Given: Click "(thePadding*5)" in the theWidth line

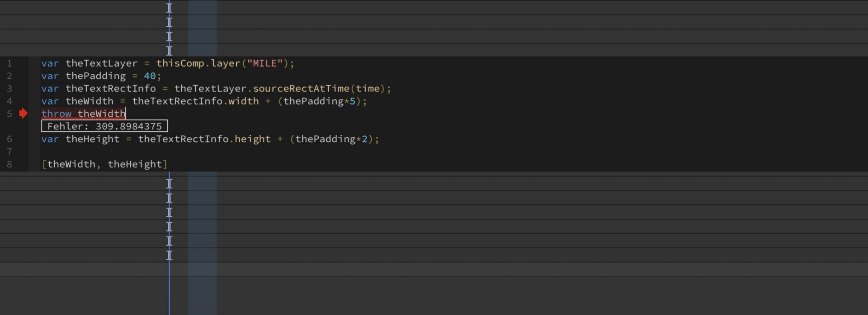Looking at the screenshot, I should [319, 101].
